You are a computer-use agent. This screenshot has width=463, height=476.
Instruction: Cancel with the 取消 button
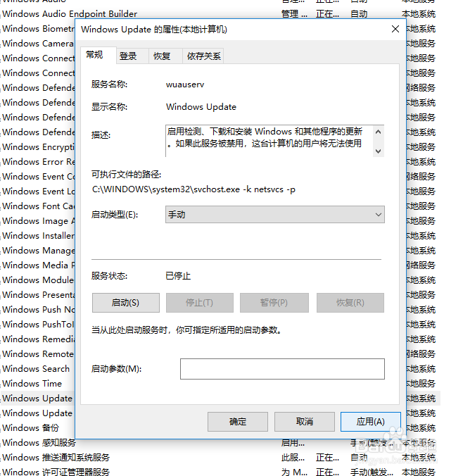[304, 422]
